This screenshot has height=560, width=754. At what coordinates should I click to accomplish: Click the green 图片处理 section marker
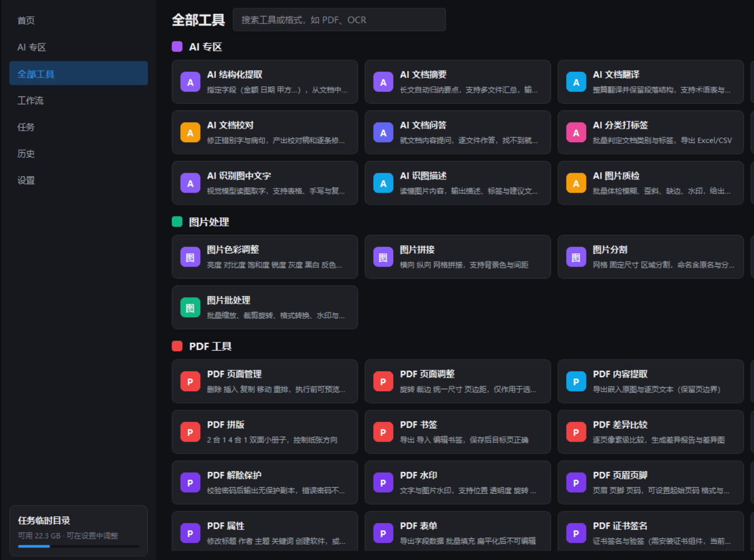177,222
